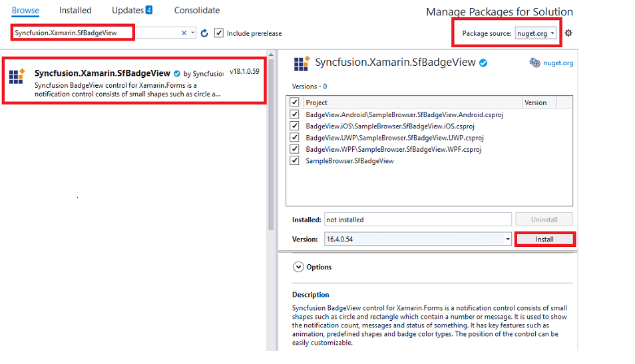Open the Version 16.4.0.54 dropdown
Image resolution: width=635 pixels, height=364 pixels.
click(x=507, y=239)
